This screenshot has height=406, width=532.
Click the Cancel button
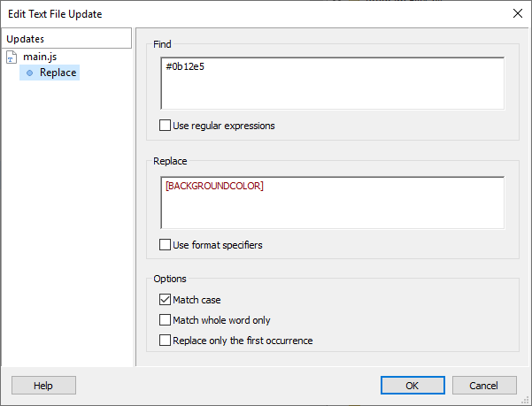click(484, 386)
